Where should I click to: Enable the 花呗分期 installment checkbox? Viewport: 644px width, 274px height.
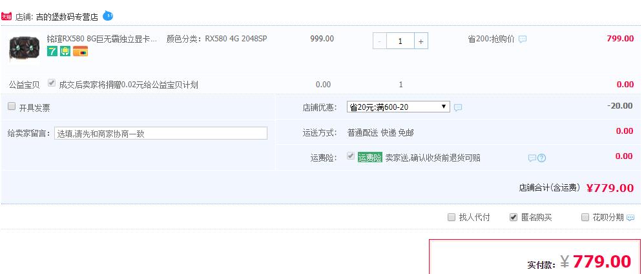[x=585, y=217]
